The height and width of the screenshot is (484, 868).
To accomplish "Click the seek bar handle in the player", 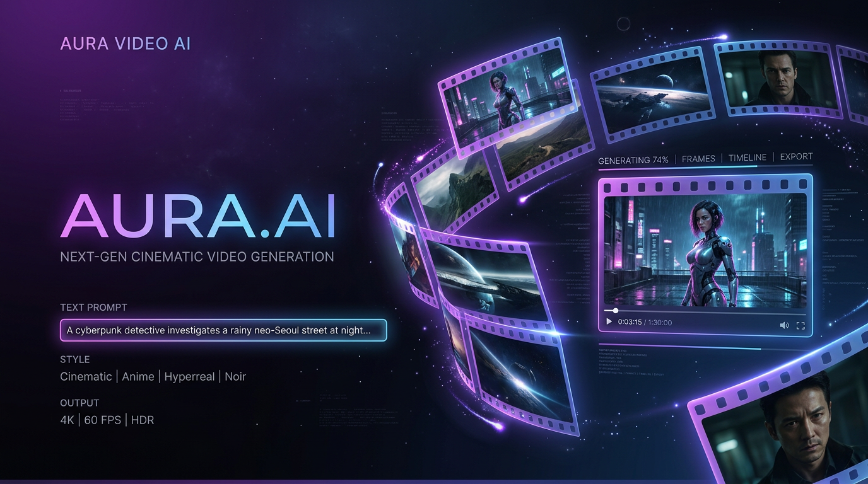I will coord(616,311).
